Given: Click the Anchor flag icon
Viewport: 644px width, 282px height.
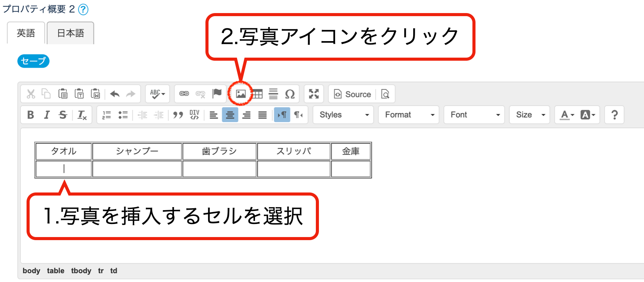Looking at the screenshot, I should [x=217, y=94].
